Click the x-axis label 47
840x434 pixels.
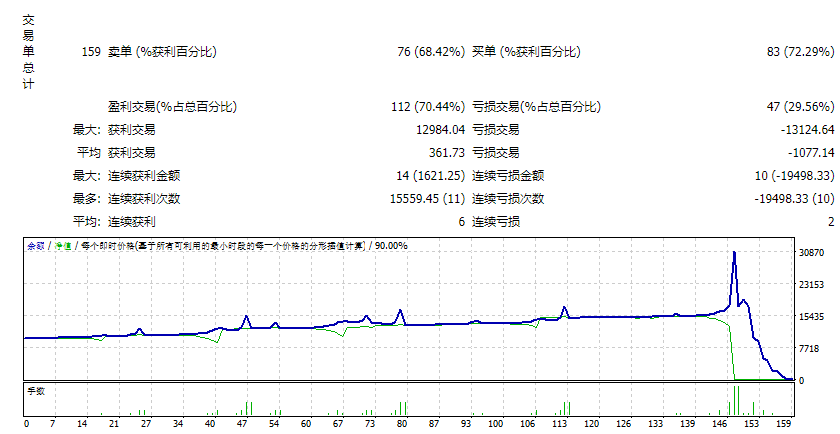(x=242, y=424)
